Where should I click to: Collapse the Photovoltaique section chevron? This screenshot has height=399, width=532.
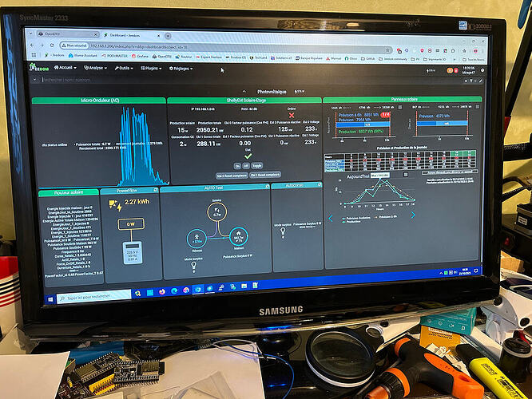click(x=244, y=92)
